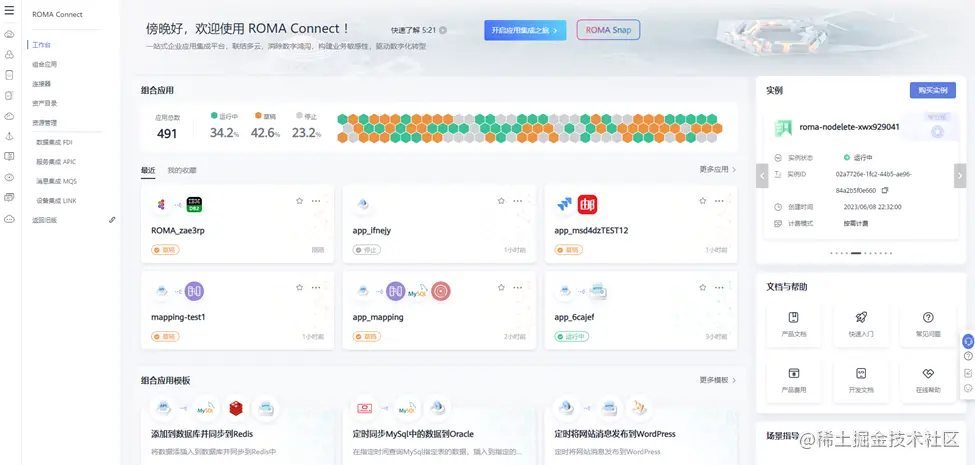Select 工作台 in the sidebar
Screen dimensions: 975x465
[x=42, y=45]
